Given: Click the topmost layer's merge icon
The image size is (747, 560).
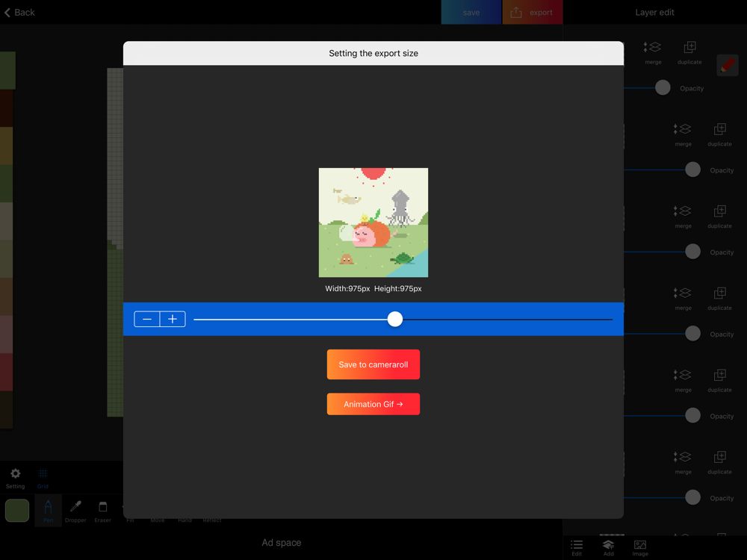Looking at the screenshot, I should [653, 51].
